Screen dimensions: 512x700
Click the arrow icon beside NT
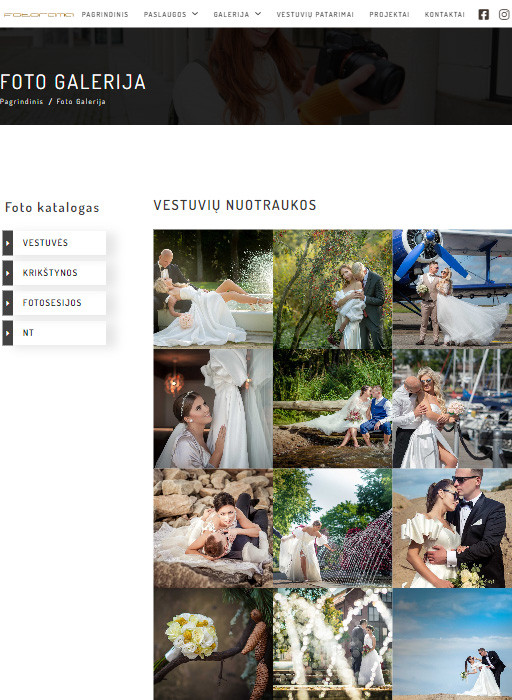[8, 333]
